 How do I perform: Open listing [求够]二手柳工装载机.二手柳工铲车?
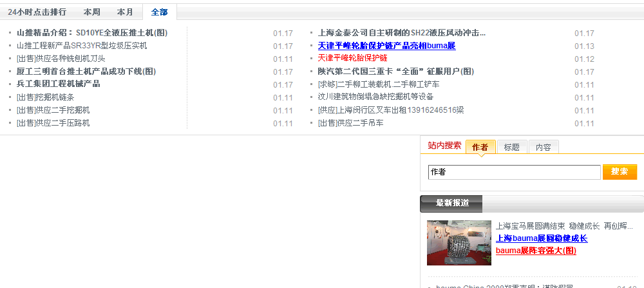click(x=379, y=84)
